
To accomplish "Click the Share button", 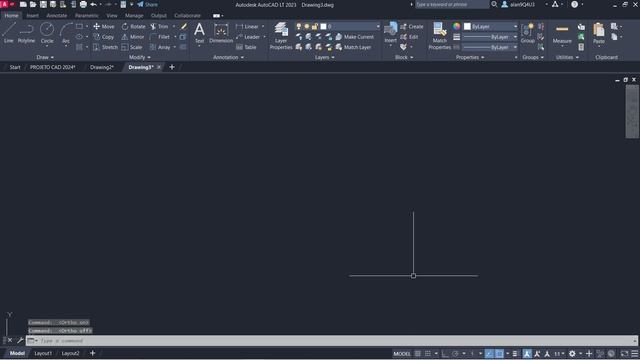I will pos(147,4).
